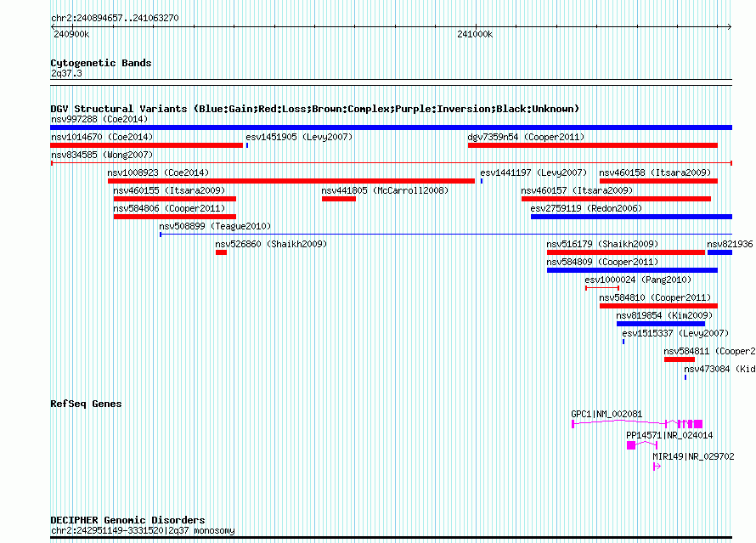The image size is (756, 543).
Task: Click the nsv821936 blue bar
Action: [x=719, y=252]
